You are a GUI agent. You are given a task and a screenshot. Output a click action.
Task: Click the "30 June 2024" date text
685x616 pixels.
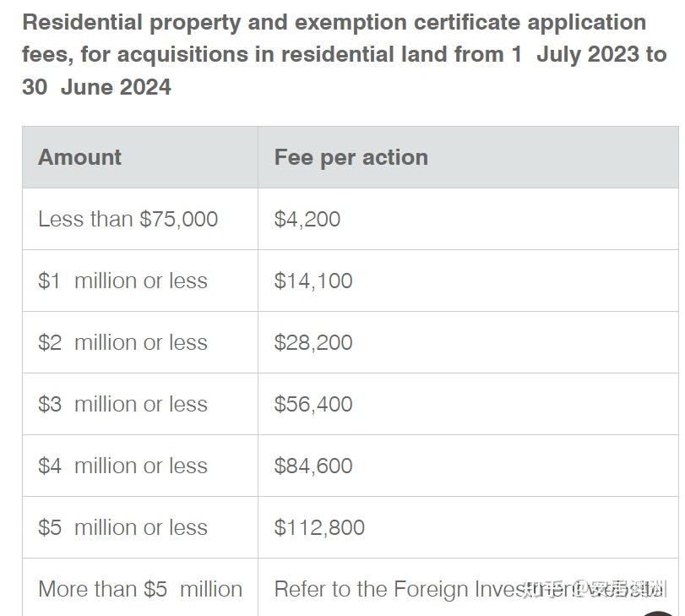tap(96, 87)
